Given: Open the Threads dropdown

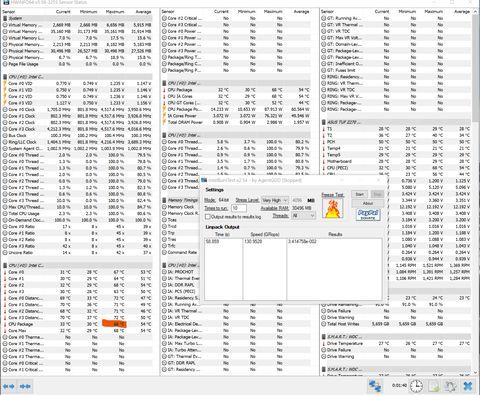Looking at the screenshot, I should coord(303,216).
